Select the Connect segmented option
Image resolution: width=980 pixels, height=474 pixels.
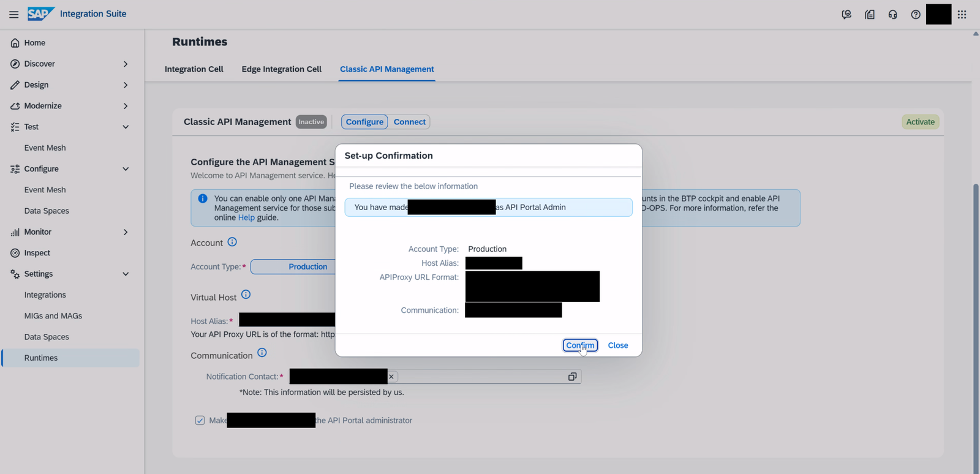tap(409, 122)
